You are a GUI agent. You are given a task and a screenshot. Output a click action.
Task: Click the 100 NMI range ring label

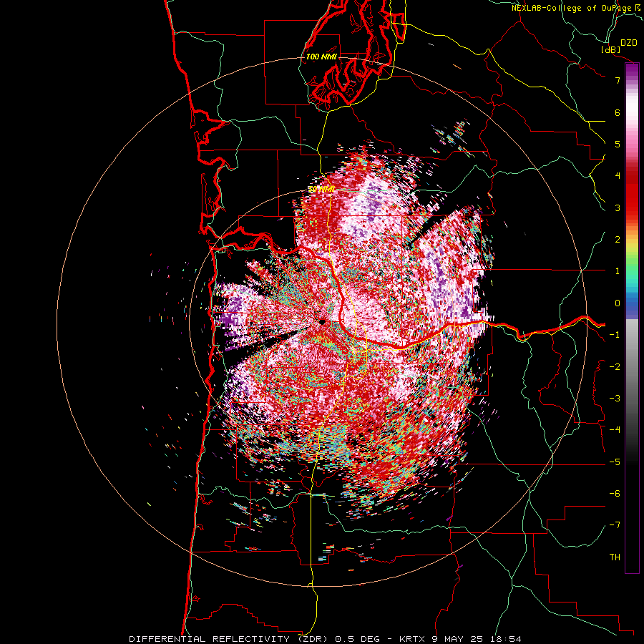[x=321, y=57]
